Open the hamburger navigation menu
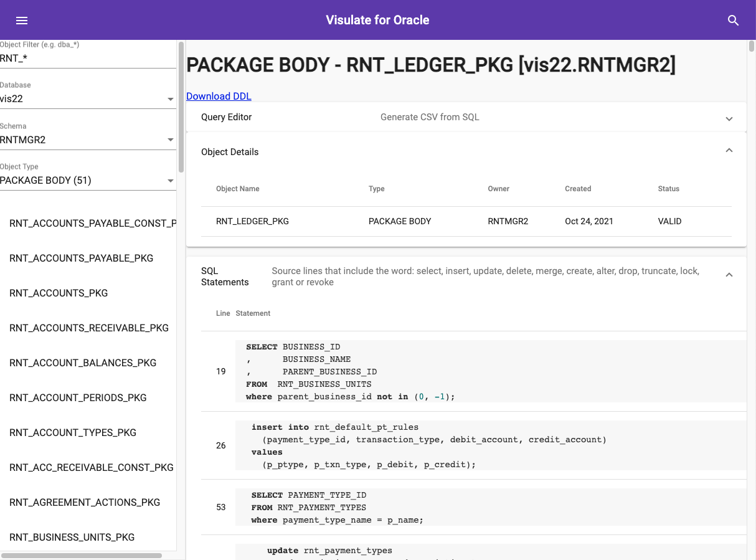756x560 pixels. click(22, 21)
